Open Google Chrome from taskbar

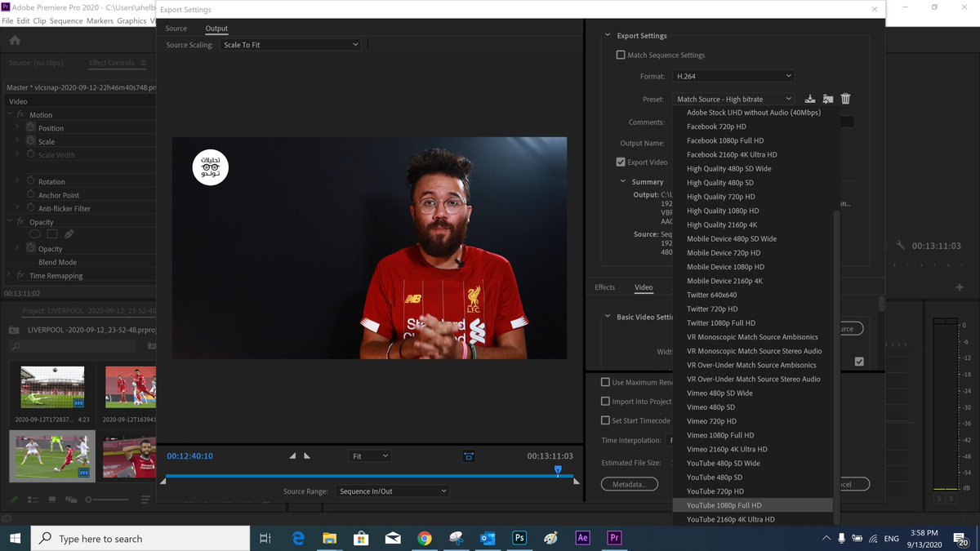[425, 538]
